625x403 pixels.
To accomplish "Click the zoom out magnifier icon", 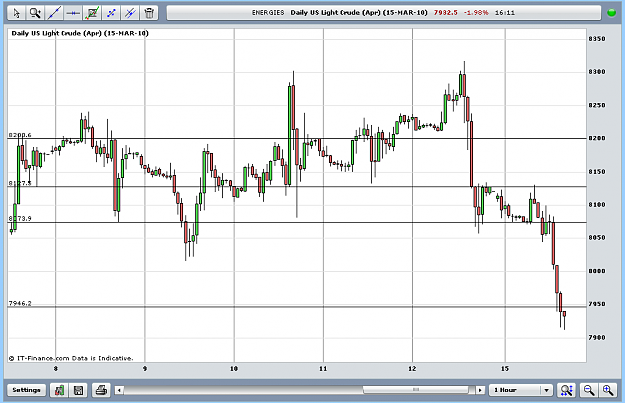I will tap(589, 390).
